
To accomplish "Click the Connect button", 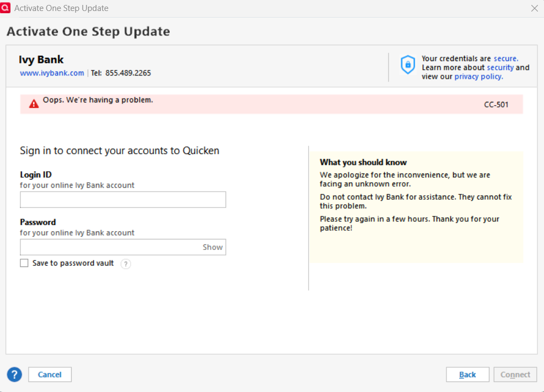I will pyautogui.click(x=515, y=374).
